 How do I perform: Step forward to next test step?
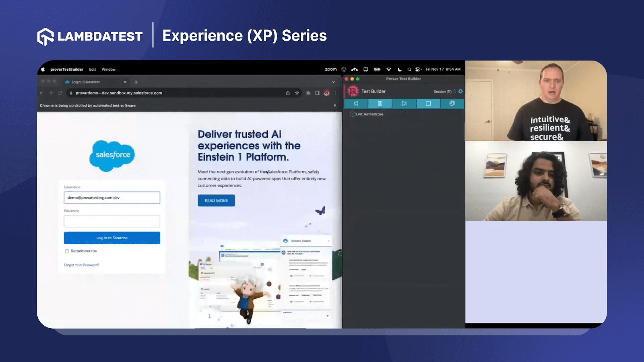(x=404, y=103)
